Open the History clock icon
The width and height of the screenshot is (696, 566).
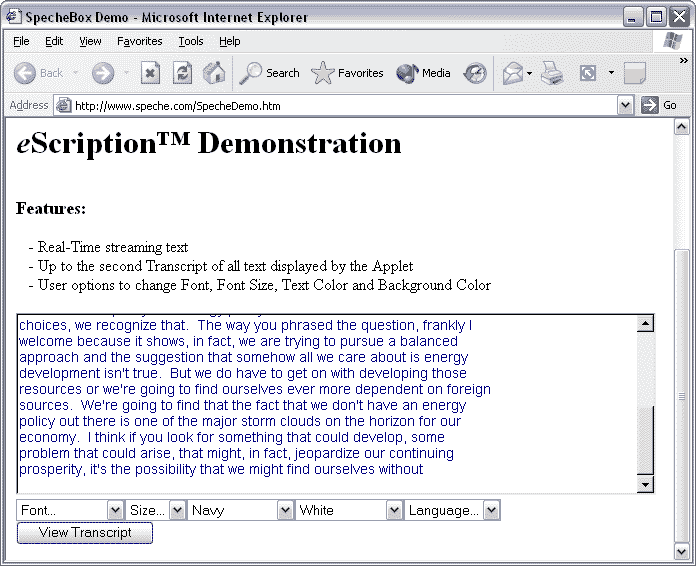475,73
